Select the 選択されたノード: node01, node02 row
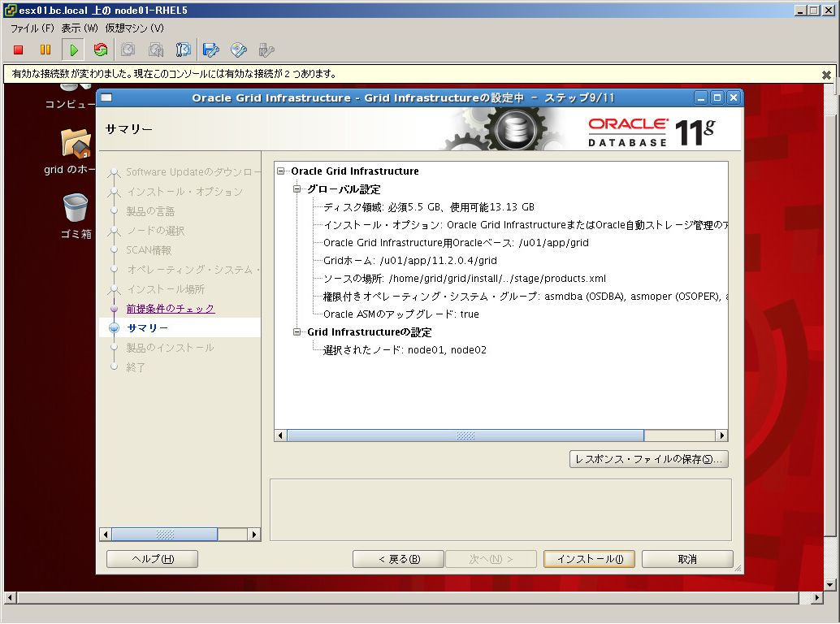 point(405,349)
